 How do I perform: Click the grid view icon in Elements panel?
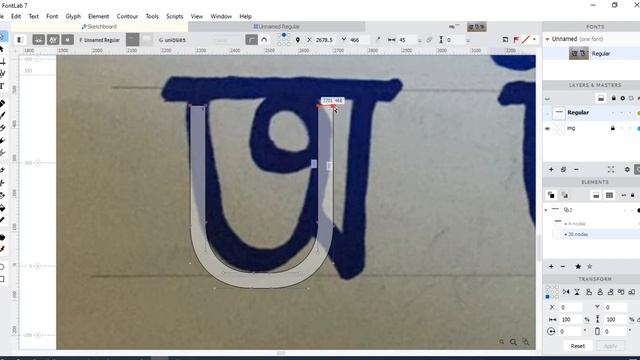[x=609, y=196]
